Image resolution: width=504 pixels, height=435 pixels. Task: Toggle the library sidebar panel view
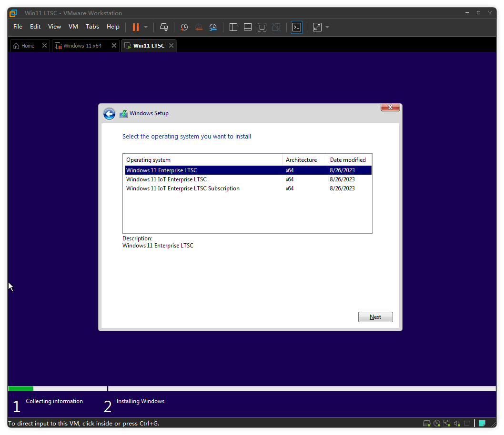click(233, 27)
